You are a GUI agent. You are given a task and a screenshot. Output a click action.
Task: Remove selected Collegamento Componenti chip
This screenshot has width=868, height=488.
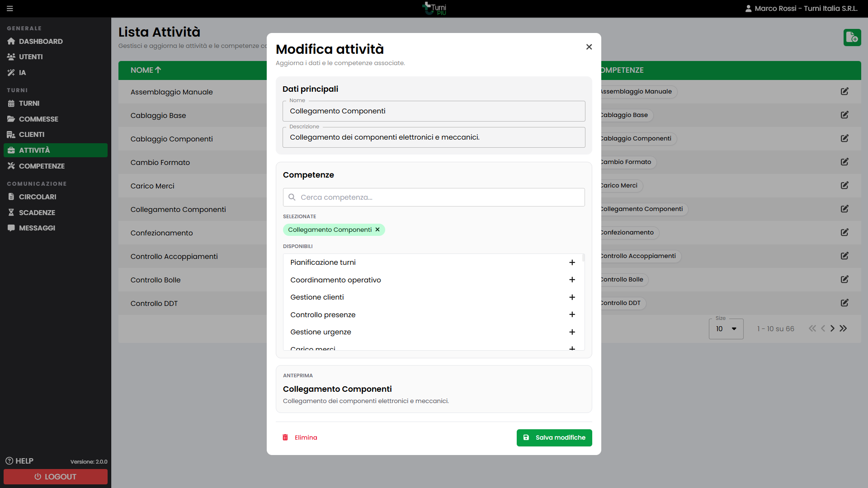[377, 230]
